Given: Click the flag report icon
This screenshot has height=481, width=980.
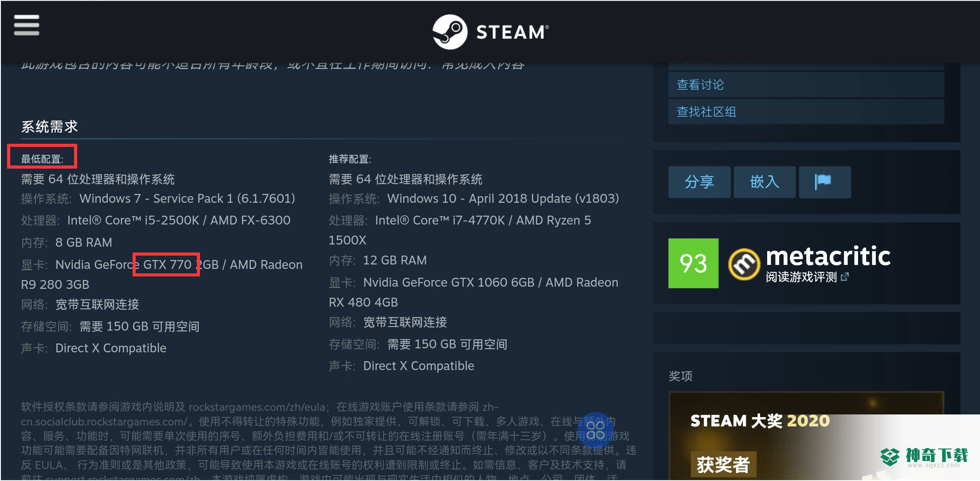Looking at the screenshot, I should [824, 182].
